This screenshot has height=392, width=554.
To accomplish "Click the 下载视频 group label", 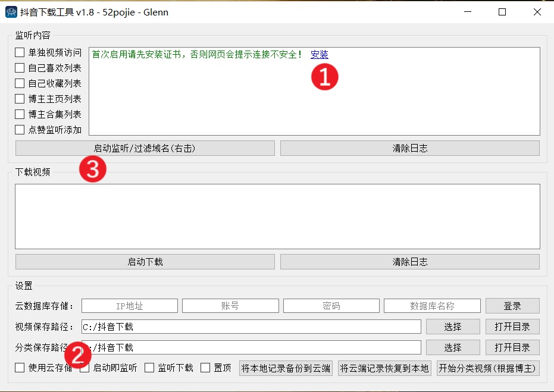I will (x=33, y=173).
